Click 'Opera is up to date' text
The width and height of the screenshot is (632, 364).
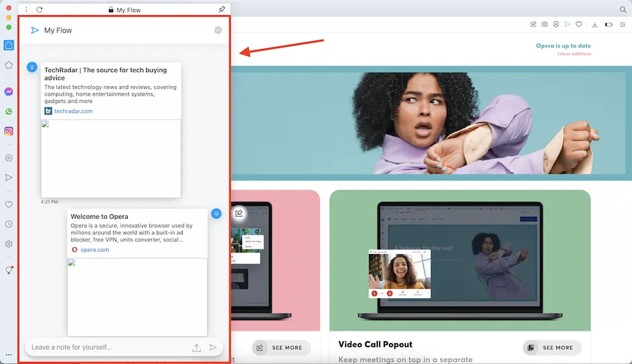pyautogui.click(x=564, y=46)
